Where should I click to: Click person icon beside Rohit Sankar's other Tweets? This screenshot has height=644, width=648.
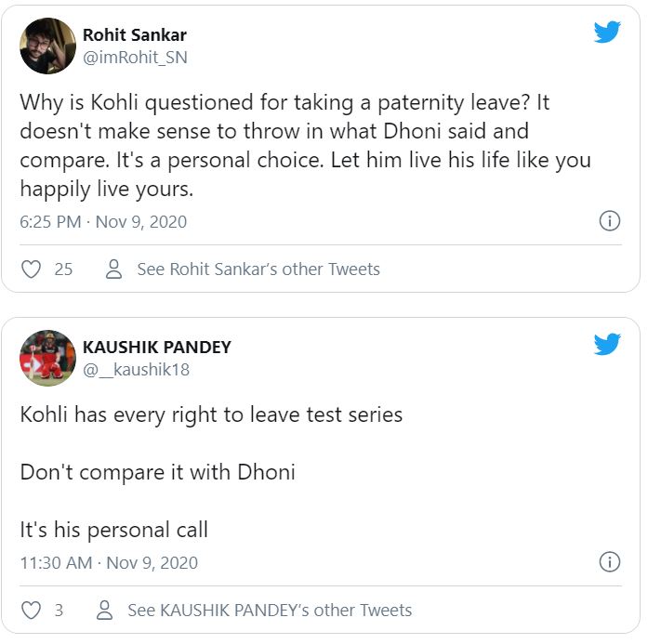114,269
